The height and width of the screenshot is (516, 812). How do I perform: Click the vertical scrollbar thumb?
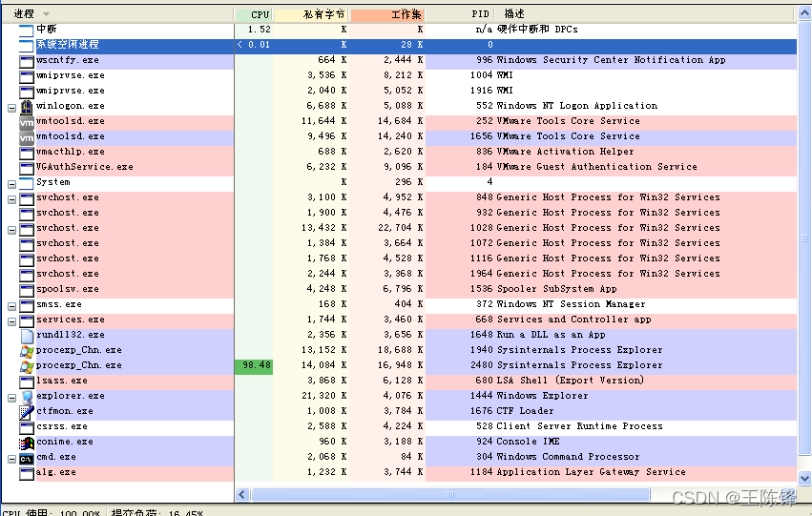804,238
